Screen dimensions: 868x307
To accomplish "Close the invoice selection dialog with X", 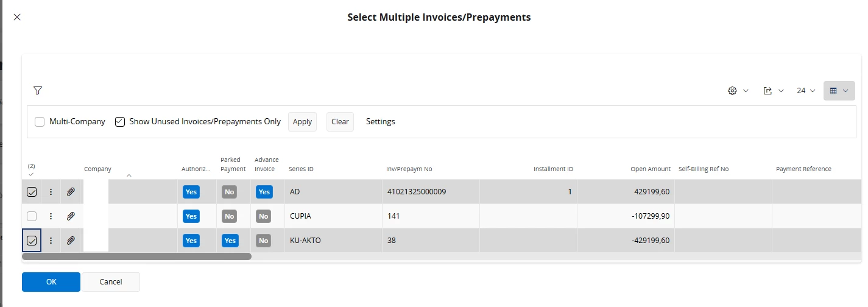I will [x=17, y=17].
